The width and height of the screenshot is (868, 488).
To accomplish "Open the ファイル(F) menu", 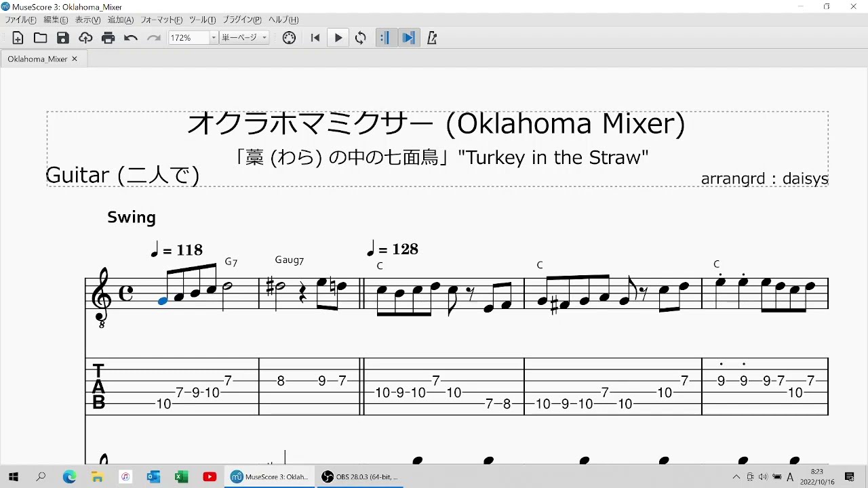I will pyautogui.click(x=21, y=20).
